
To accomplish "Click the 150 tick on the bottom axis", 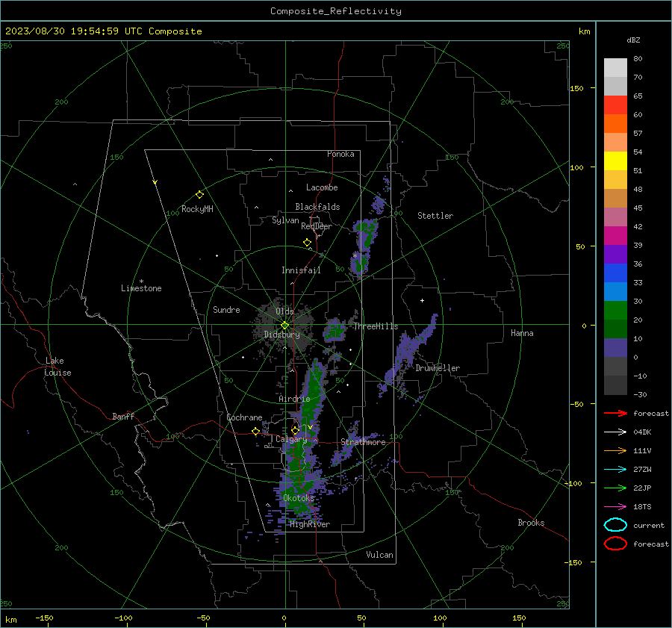I will pos(519,618).
